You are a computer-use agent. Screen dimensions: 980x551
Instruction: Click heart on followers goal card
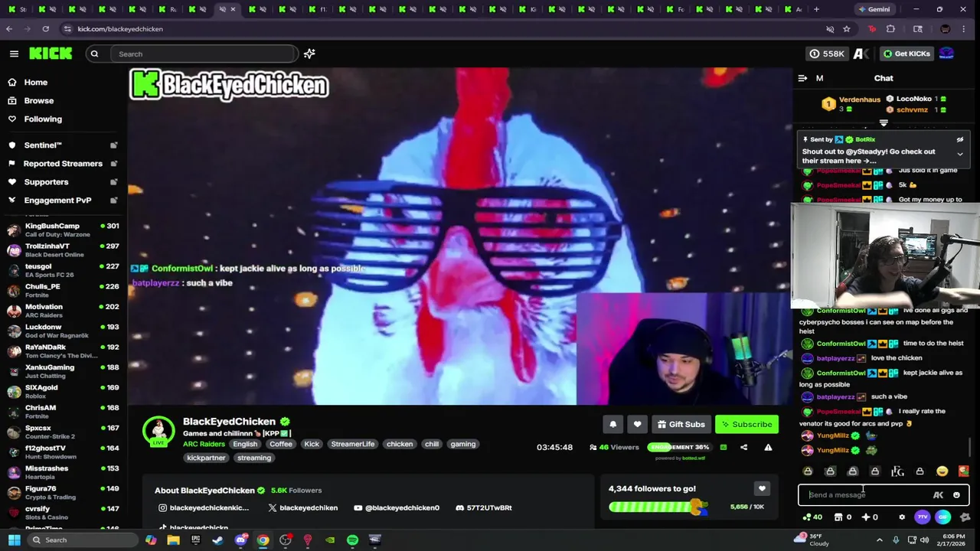point(762,488)
